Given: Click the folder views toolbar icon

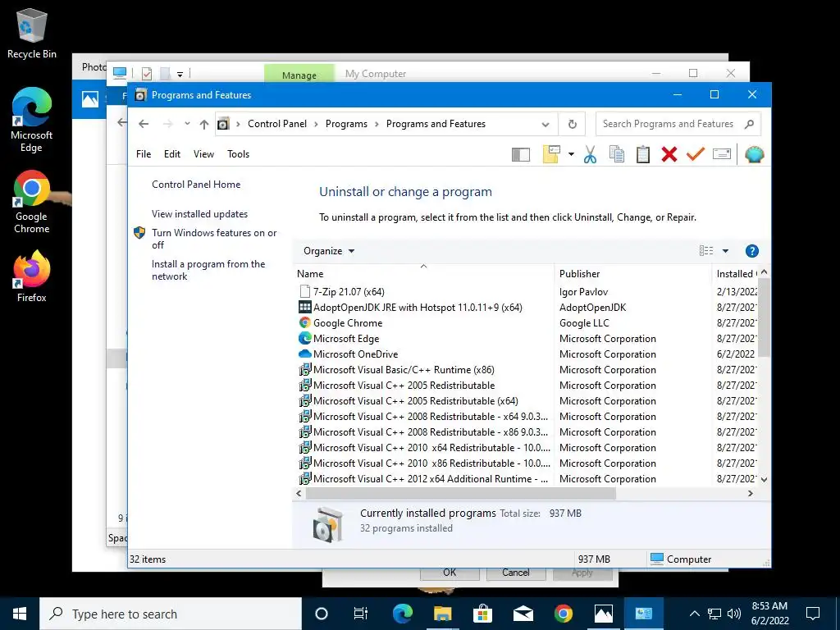Looking at the screenshot, I should point(551,154).
